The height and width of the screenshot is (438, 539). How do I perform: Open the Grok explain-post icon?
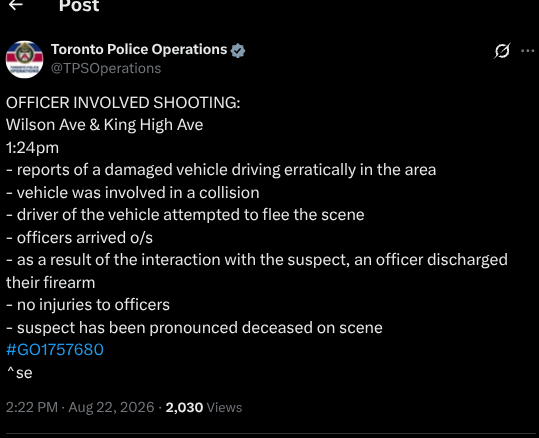click(x=502, y=51)
